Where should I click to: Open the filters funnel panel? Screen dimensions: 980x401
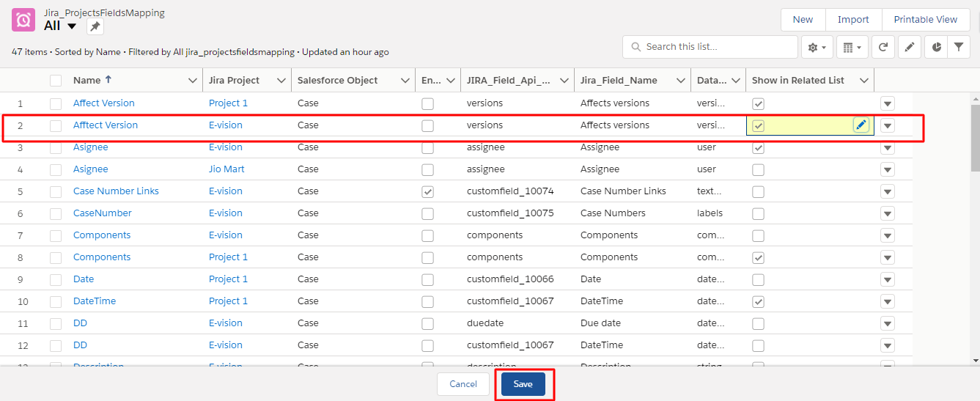(x=958, y=47)
